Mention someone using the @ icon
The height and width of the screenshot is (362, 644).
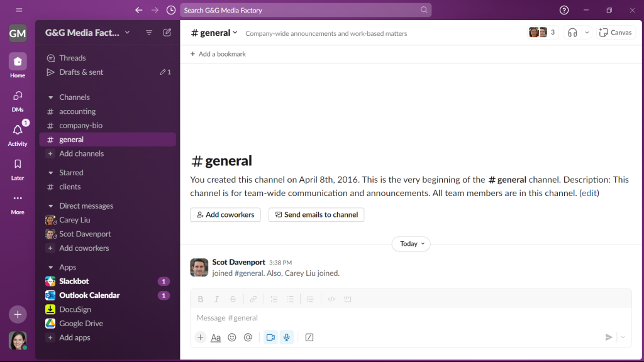[x=248, y=337]
